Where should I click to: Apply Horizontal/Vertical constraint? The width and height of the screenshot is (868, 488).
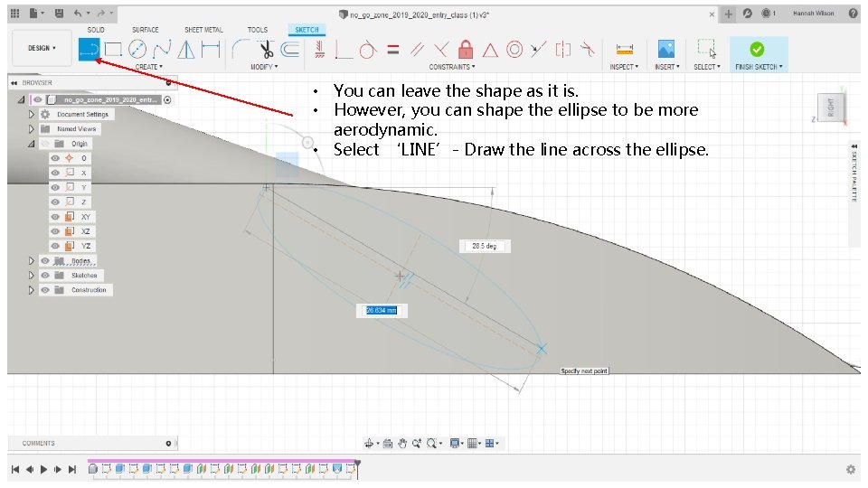click(x=320, y=49)
